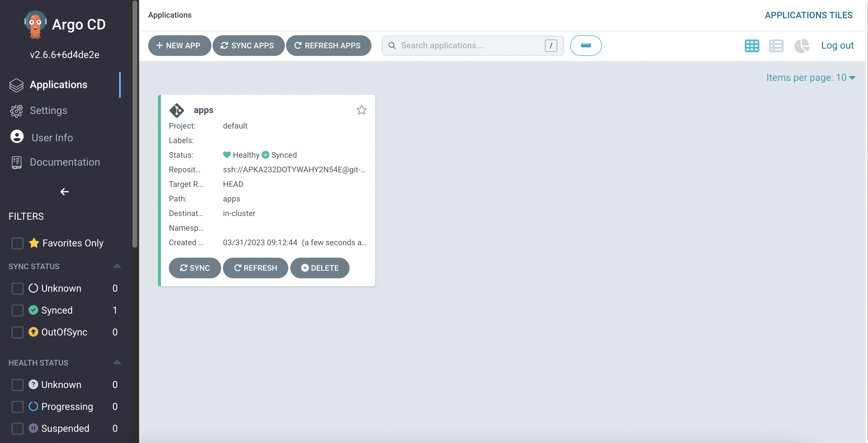Expand the Sync Status filter section
This screenshot has width=868, height=443.
[x=117, y=266]
